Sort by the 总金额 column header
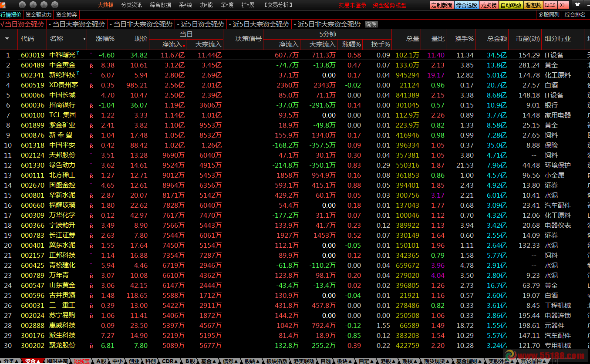Image resolution: width=590 pixels, height=364 pixels. click(497, 39)
